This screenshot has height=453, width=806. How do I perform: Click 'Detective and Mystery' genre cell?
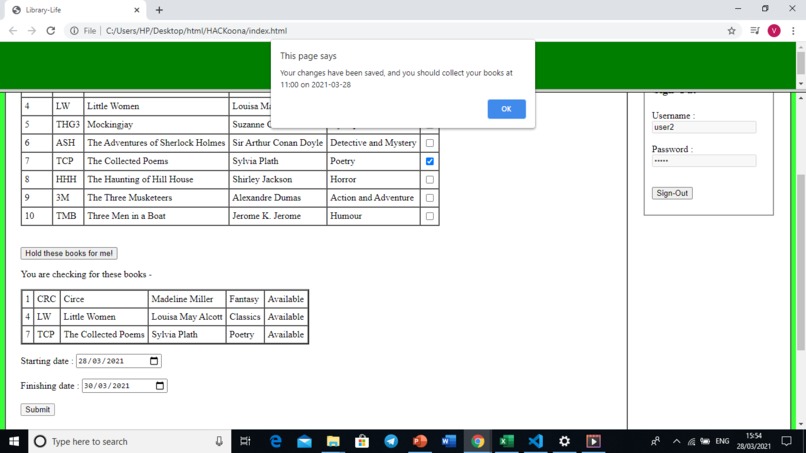[x=373, y=142]
